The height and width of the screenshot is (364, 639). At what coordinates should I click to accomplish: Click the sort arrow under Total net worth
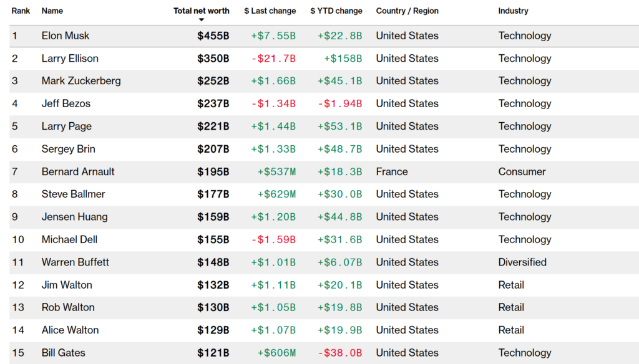coord(201,20)
